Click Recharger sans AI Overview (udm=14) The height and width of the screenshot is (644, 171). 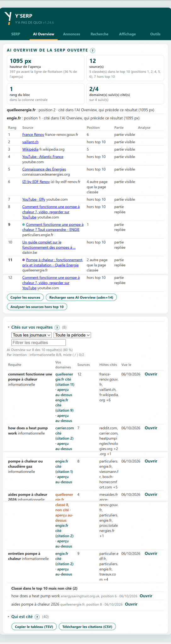81,297
